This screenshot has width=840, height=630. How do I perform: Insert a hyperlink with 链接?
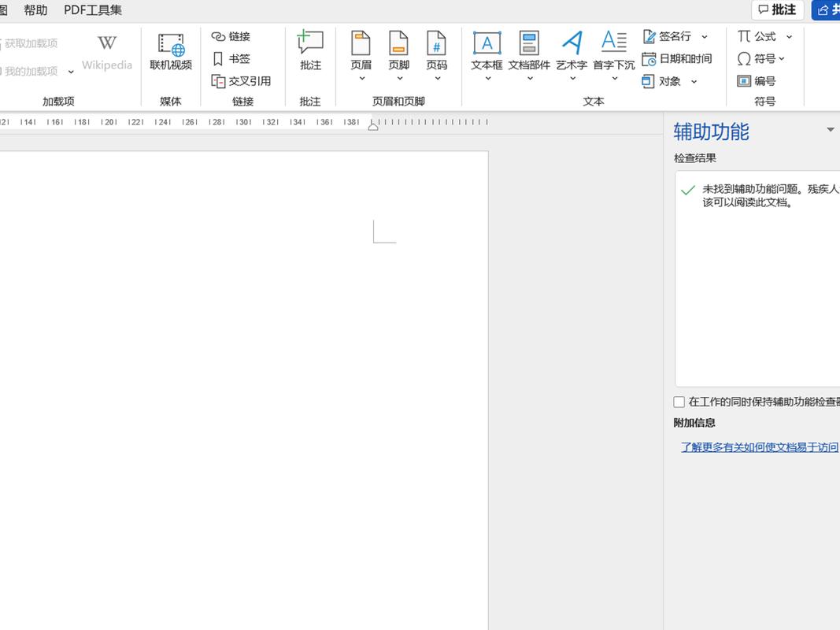point(231,36)
